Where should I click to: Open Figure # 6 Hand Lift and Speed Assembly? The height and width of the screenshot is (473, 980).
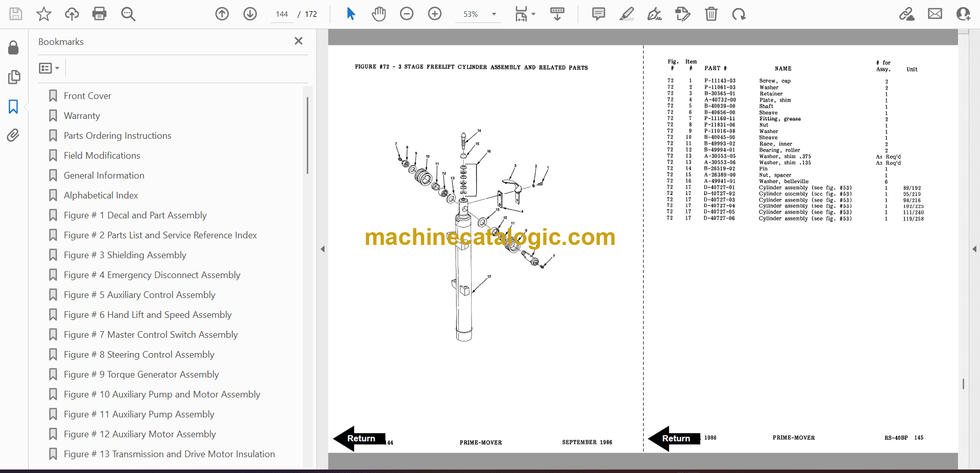(148, 315)
